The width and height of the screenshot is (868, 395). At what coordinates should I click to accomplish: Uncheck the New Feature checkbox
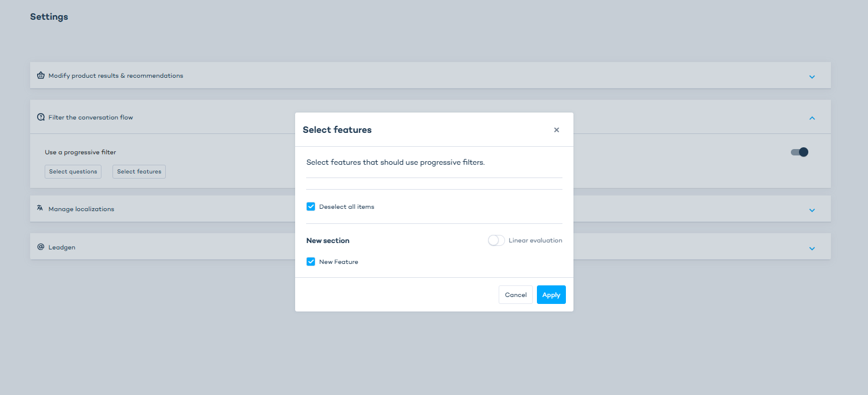[x=311, y=262]
